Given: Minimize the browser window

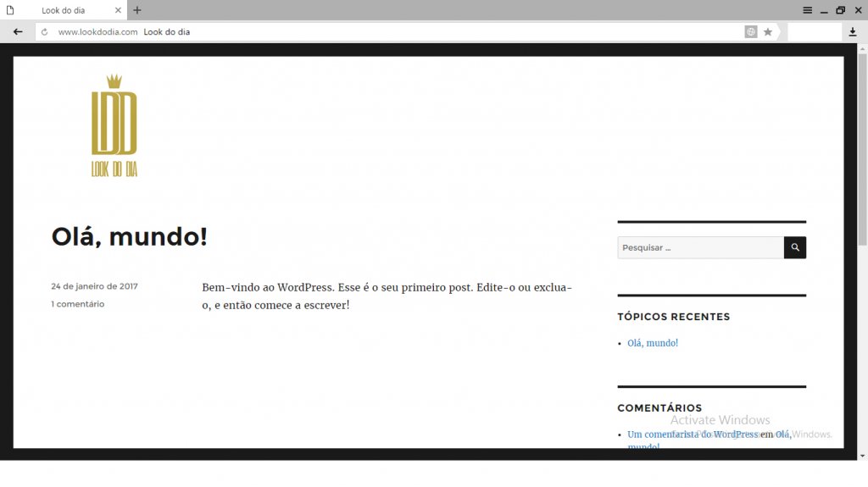Looking at the screenshot, I should [x=824, y=11].
